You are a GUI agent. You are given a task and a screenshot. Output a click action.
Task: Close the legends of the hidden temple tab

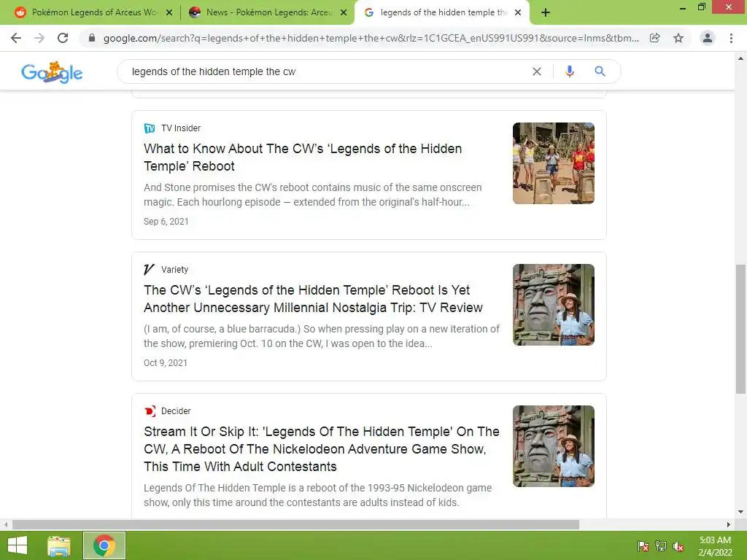coord(518,12)
